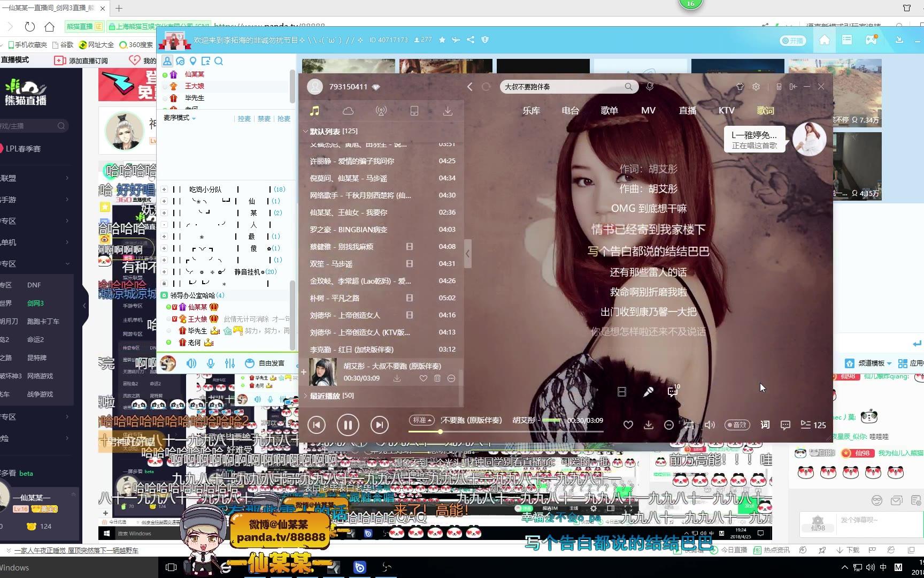
Task: Collapse the 领导办公室哈哈 channel
Action: pos(165,295)
